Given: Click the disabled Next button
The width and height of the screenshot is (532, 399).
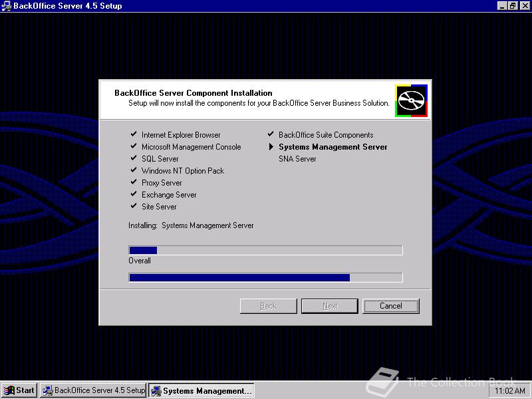Looking at the screenshot, I should pyautogui.click(x=330, y=306).
